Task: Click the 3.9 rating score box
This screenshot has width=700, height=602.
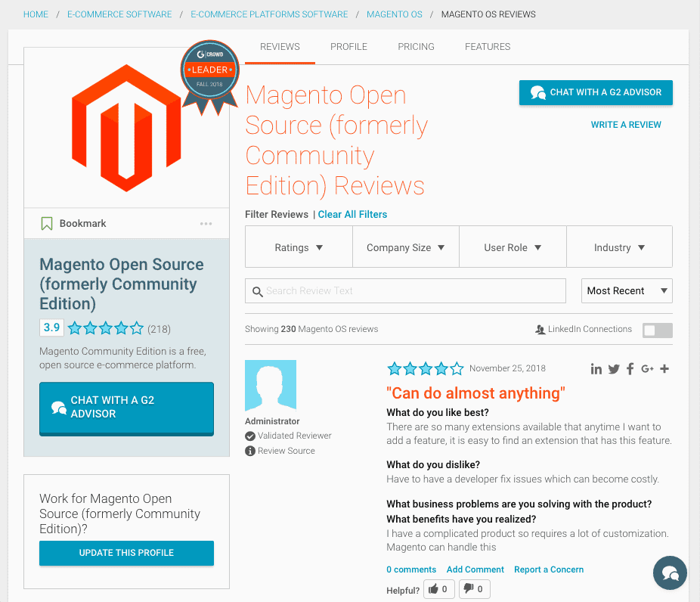Action: point(52,327)
